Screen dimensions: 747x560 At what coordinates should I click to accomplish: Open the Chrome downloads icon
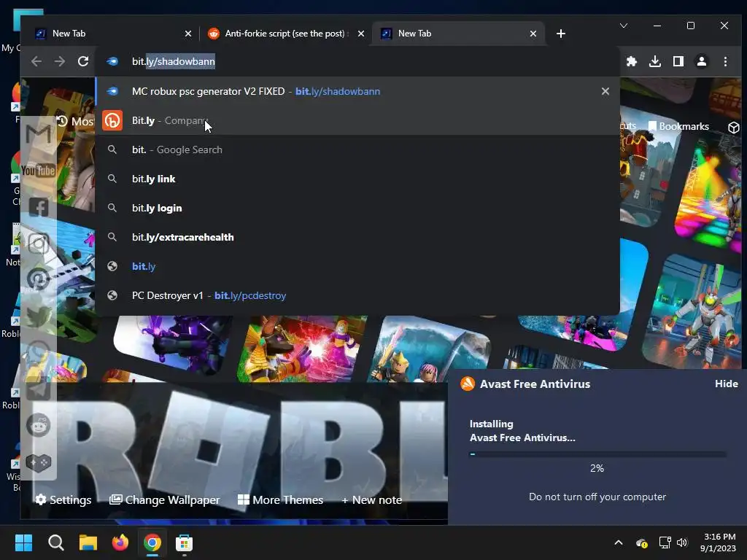pyautogui.click(x=655, y=61)
